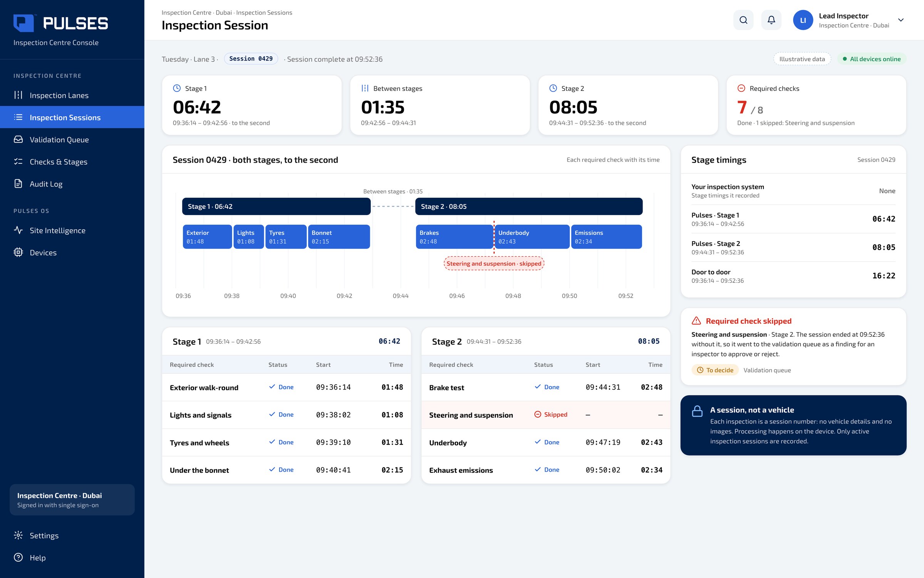Click All devices online status
The height and width of the screenshot is (578, 924).
tap(872, 59)
